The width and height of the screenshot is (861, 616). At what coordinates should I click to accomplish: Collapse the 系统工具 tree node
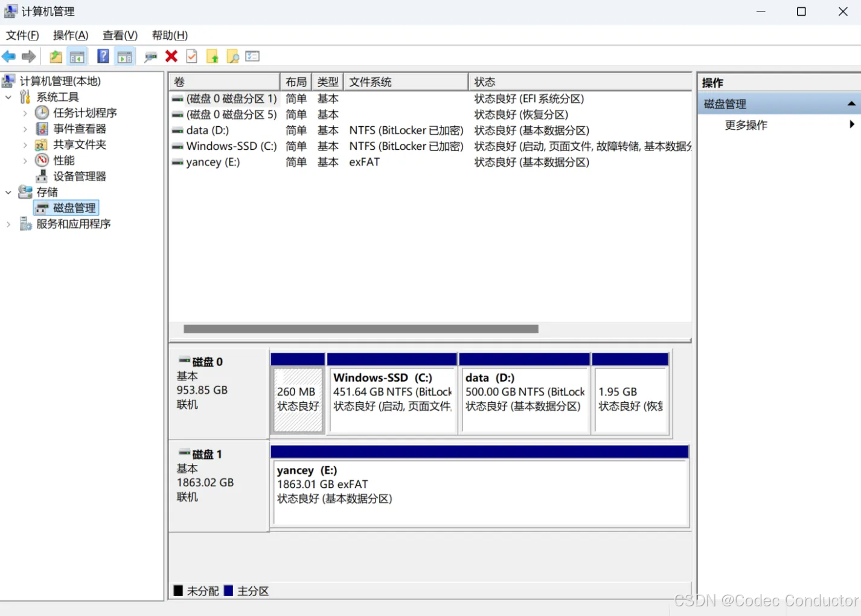tap(8, 97)
